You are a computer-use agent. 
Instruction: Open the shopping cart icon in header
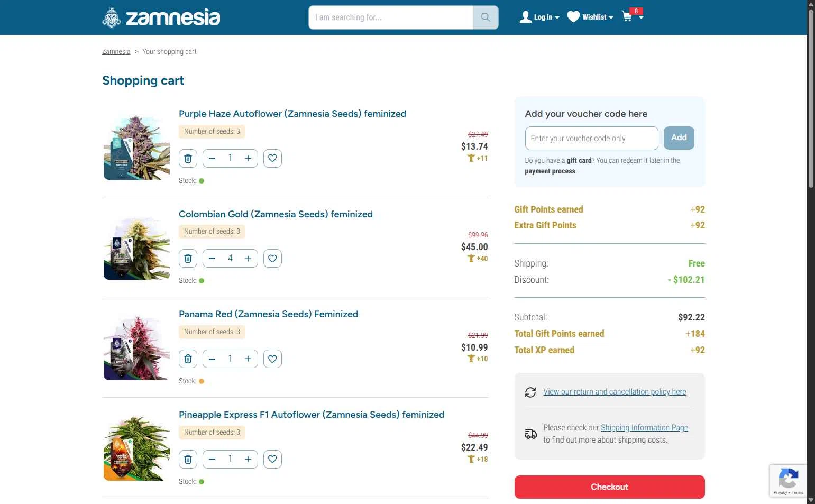tap(627, 16)
